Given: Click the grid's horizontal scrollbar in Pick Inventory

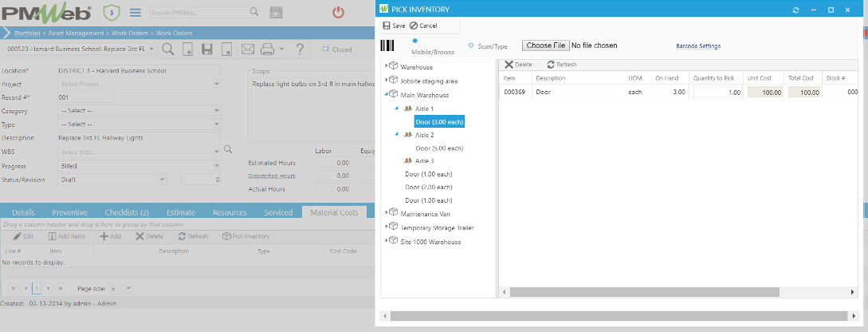Looking at the screenshot, I should pyautogui.click(x=644, y=291).
